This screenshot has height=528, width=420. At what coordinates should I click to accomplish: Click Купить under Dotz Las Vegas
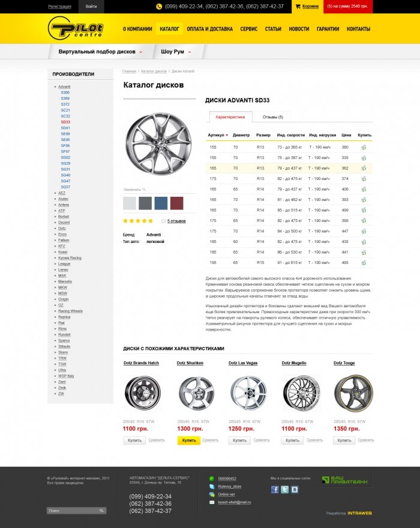239,440
